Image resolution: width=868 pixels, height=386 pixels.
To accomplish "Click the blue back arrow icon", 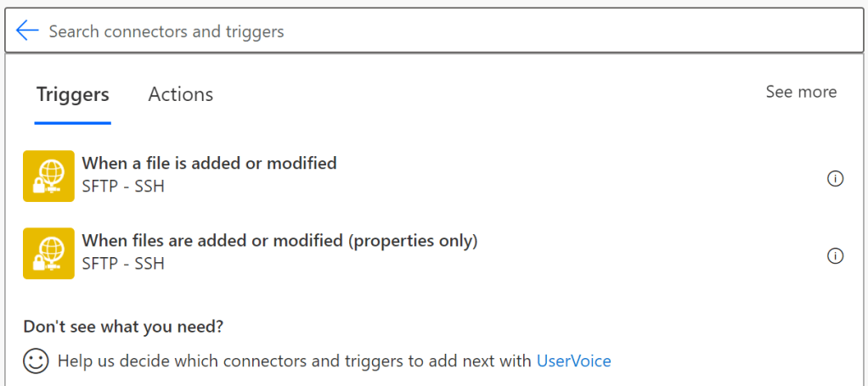I will click(x=27, y=31).
